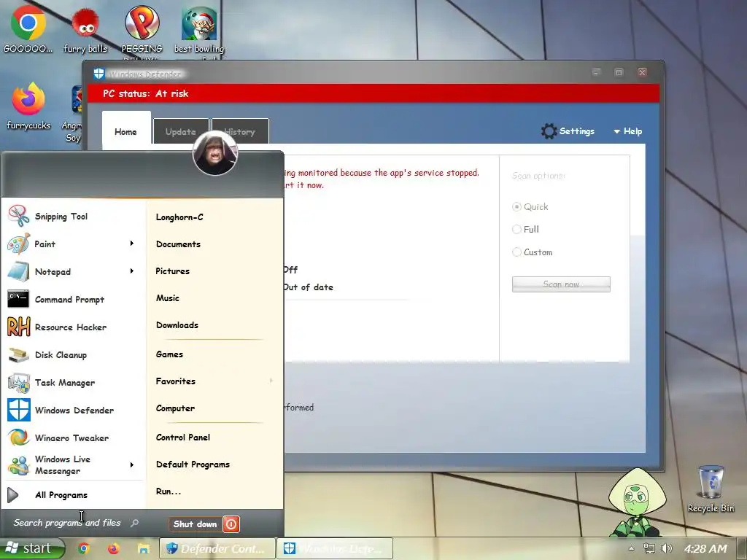Switch to the Home tab in Defender
Image resolution: width=747 pixels, height=560 pixels.
125,131
